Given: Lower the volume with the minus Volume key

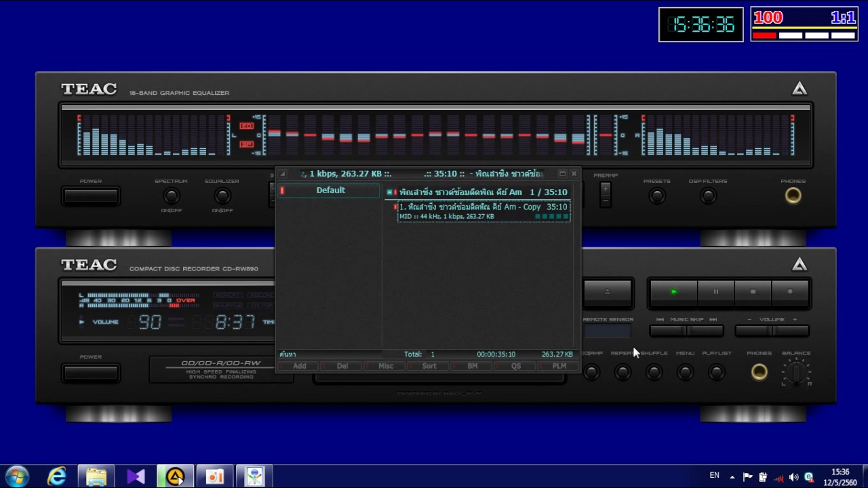Looking at the screenshot, I should click(x=753, y=331).
